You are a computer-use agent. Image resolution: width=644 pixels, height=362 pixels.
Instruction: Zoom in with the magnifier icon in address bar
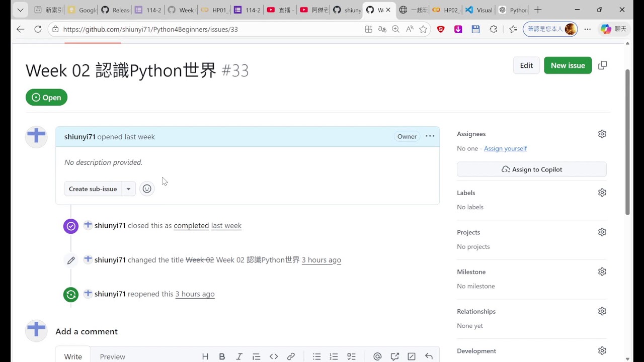pyautogui.click(x=395, y=29)
